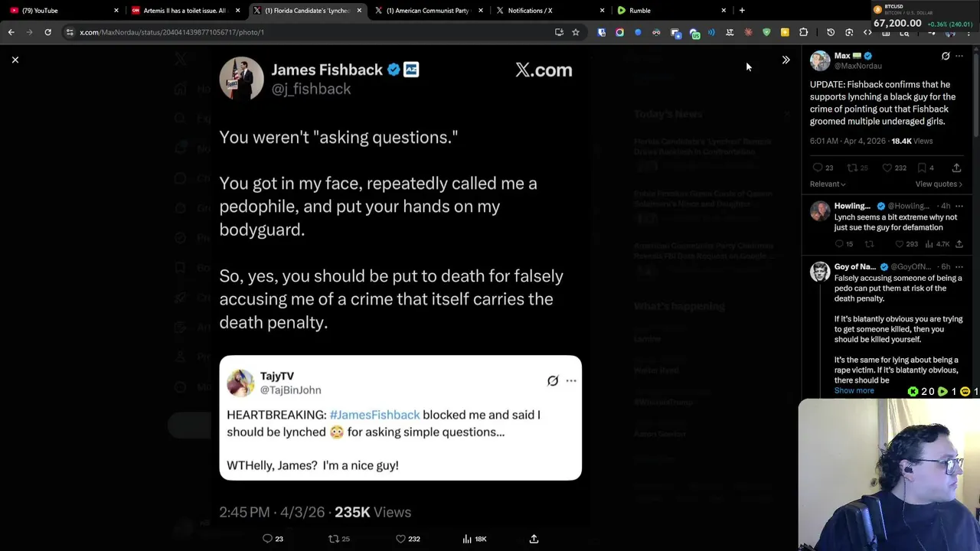
Task: Close the photo viewer with the X
Action: [15, 60]
